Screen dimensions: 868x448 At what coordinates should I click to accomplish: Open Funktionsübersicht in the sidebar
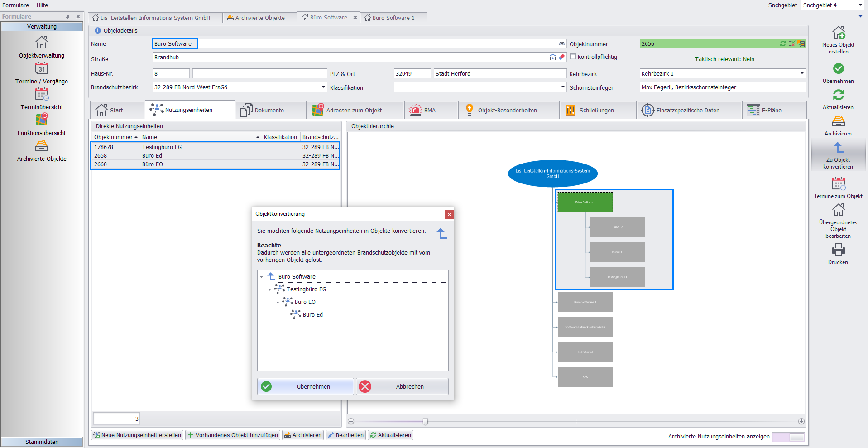[x=42, y=120]
